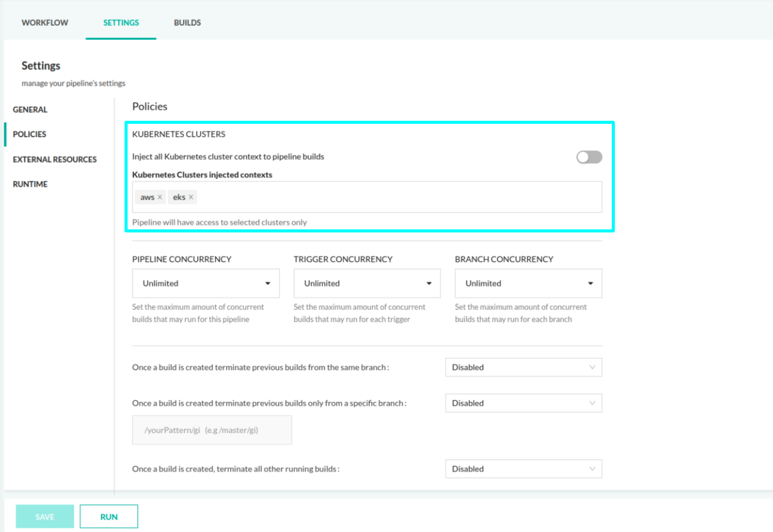The height and width of the screenshot is (532, 773).
Task: Open the General settings section
Action: (30, 110)
